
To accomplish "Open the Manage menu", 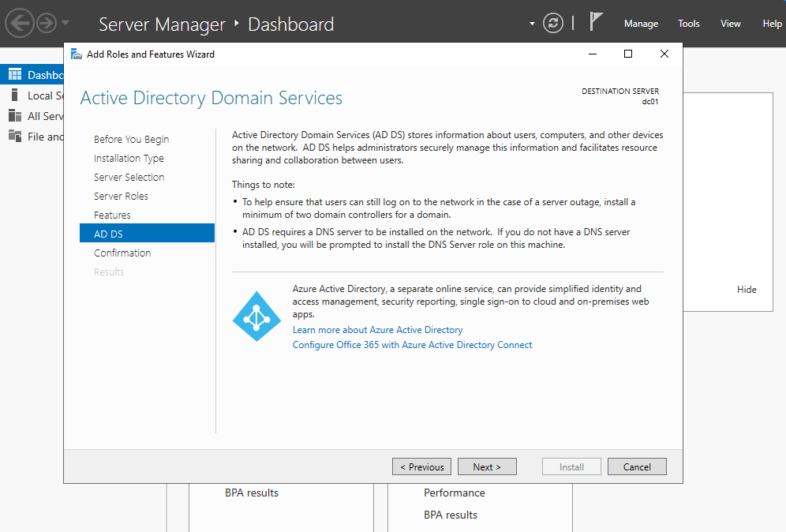I will [641, 24].
